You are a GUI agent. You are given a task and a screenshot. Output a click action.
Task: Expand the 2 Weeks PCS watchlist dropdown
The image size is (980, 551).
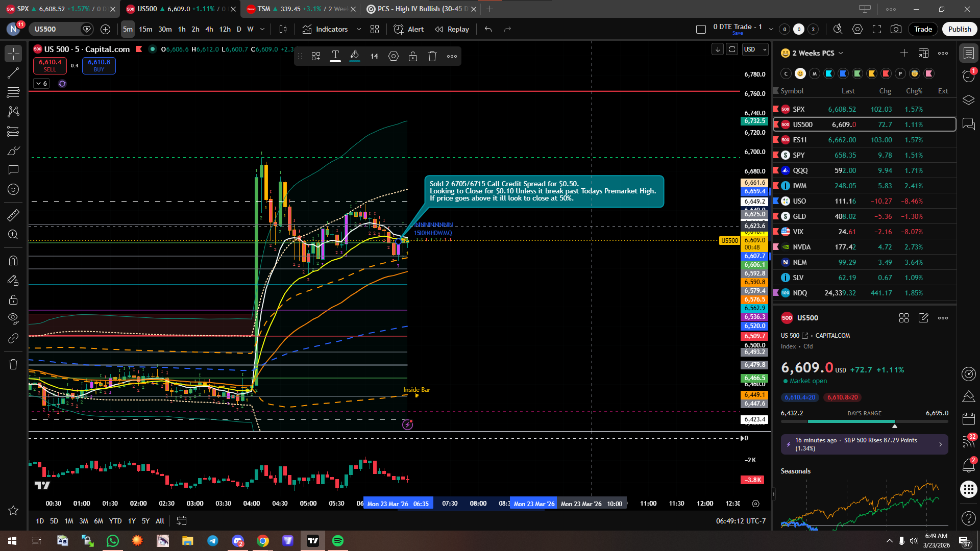pos(841,53)
